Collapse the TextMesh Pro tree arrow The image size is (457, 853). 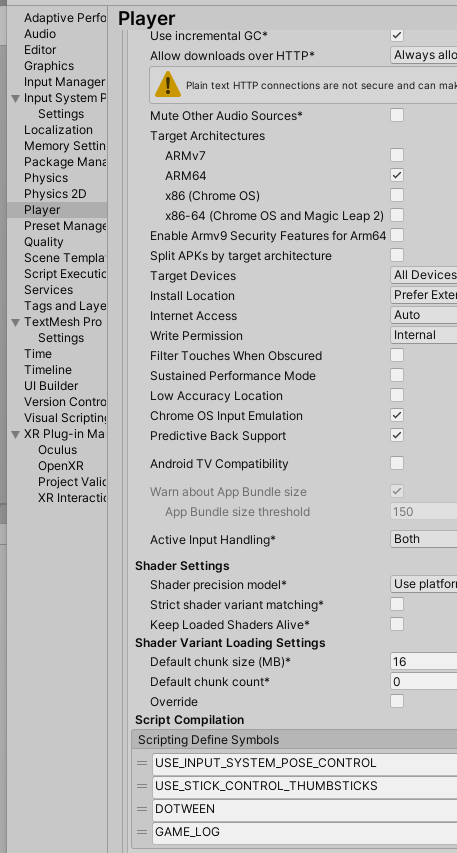pos(15,323)
